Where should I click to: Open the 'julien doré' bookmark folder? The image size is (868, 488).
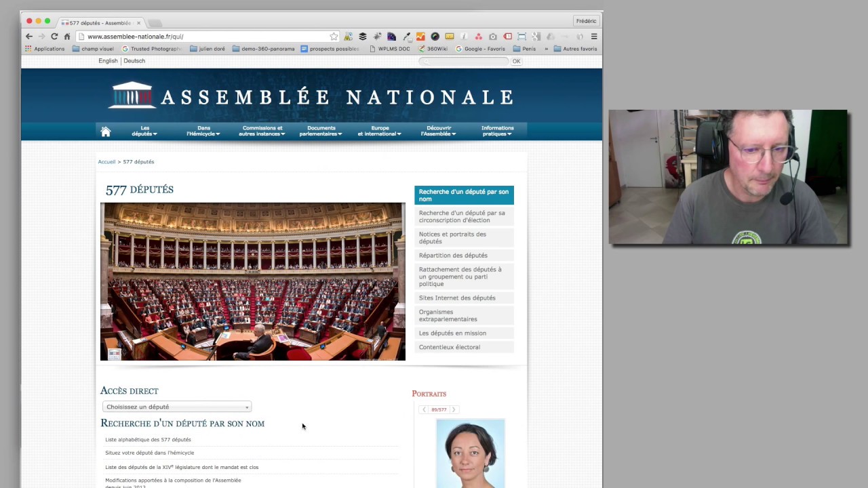208,49
